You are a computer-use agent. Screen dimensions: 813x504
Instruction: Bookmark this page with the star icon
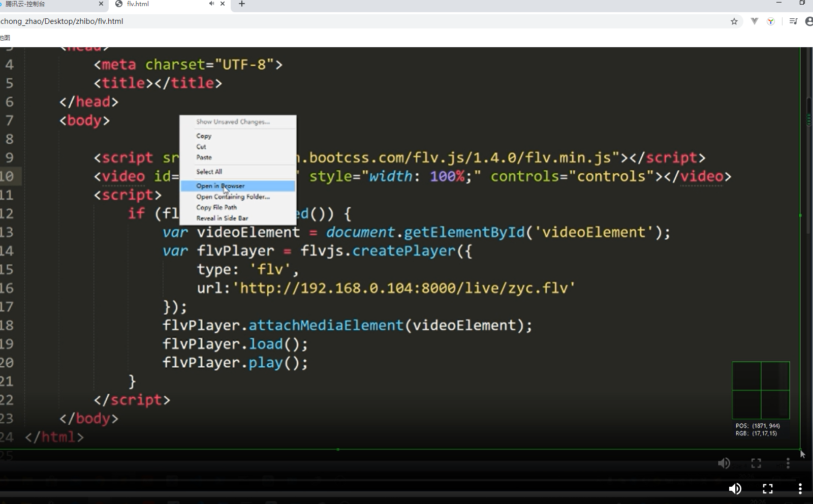tap(734, 21)
